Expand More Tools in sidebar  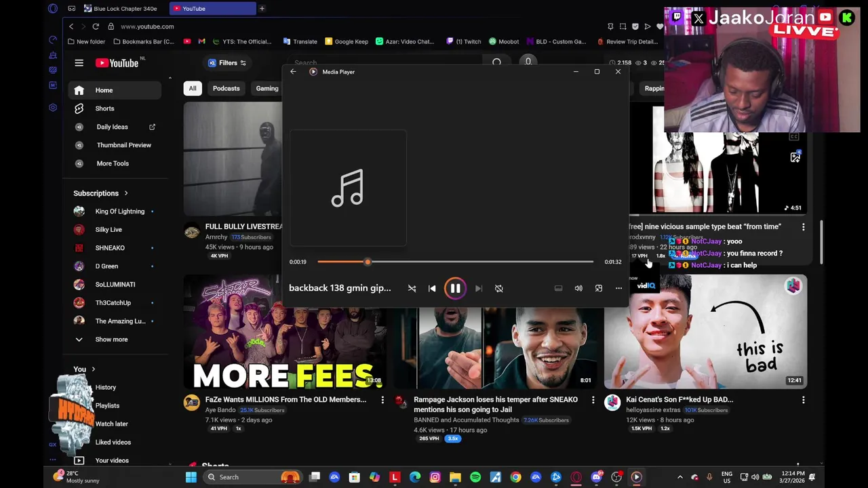coord(115,163)
